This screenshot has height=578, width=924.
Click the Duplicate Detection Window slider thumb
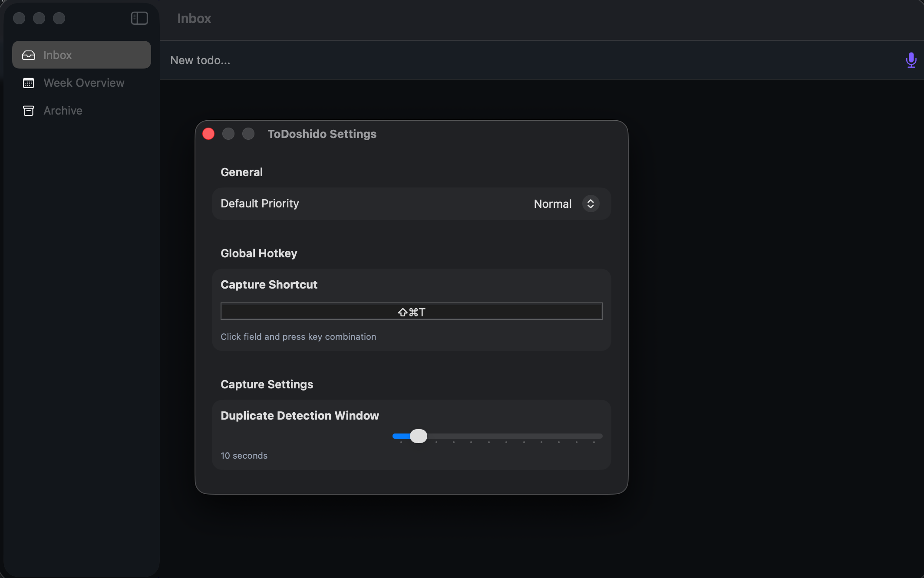419,436
